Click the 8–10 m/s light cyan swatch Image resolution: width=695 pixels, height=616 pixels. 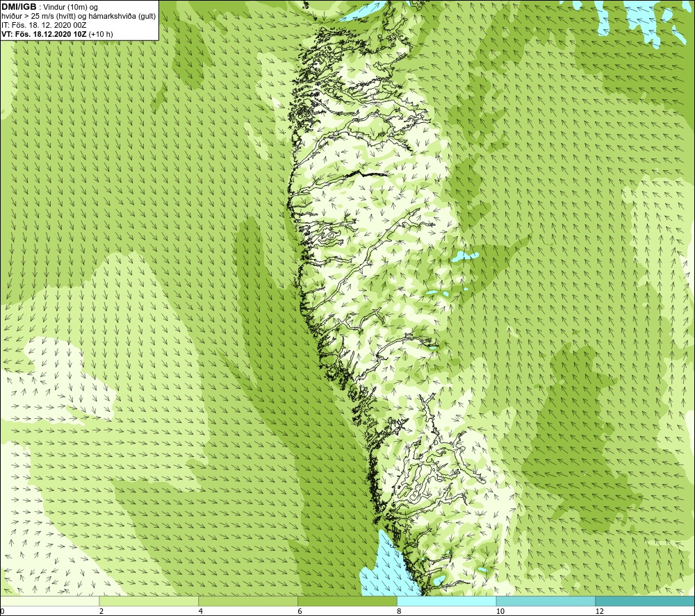click(447, 601)
